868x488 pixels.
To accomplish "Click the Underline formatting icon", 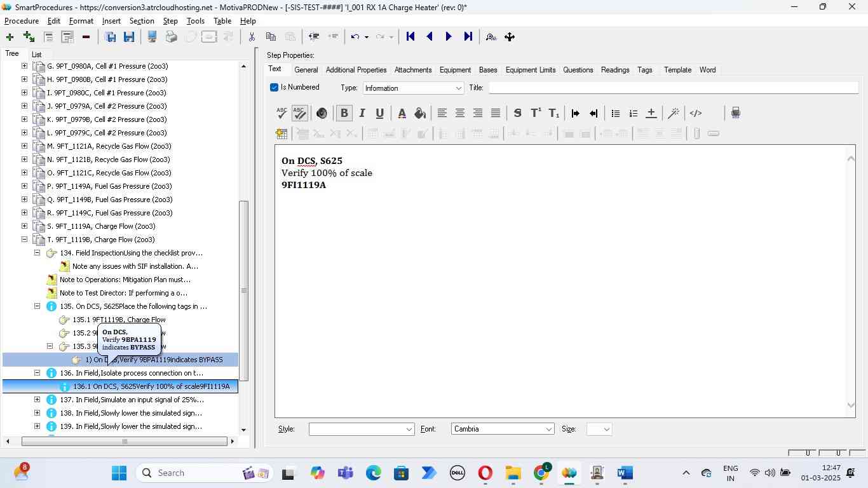I will [379, 113].
